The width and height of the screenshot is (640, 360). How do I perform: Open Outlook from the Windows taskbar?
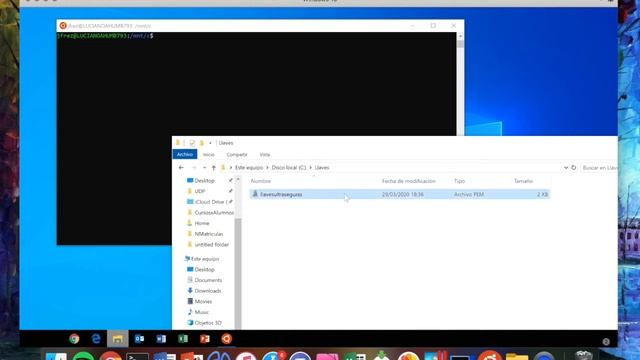point(139,339)
